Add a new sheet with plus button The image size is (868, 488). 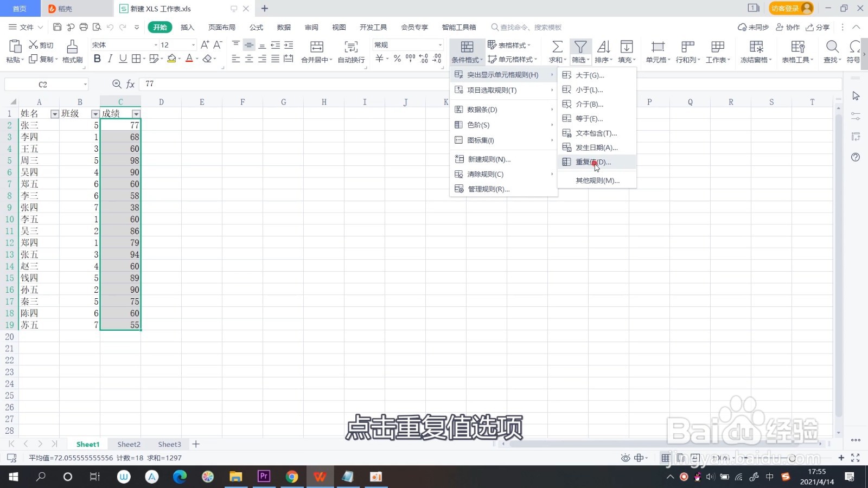(196, 444)
